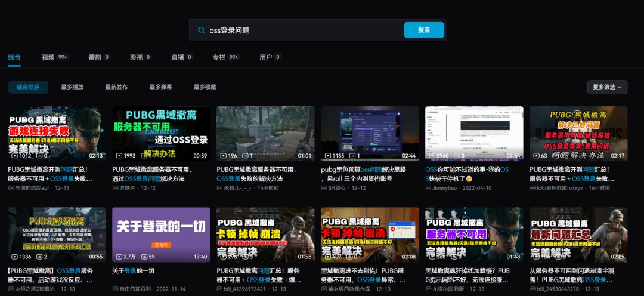Viewport: 644px width, 296px height.
Task: Open the 用户 tab
Action: 270,57
